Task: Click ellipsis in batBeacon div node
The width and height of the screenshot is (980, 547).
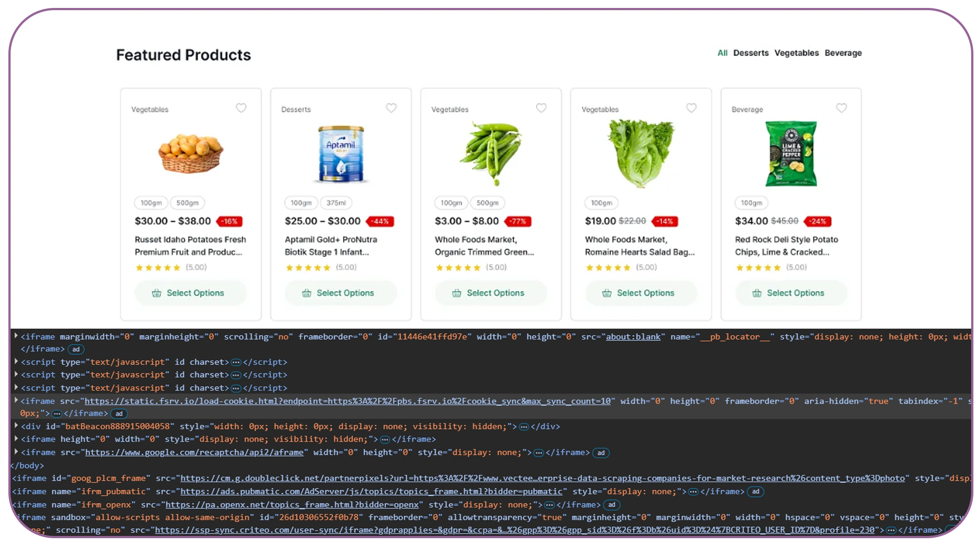Action: tap(524, 427)
